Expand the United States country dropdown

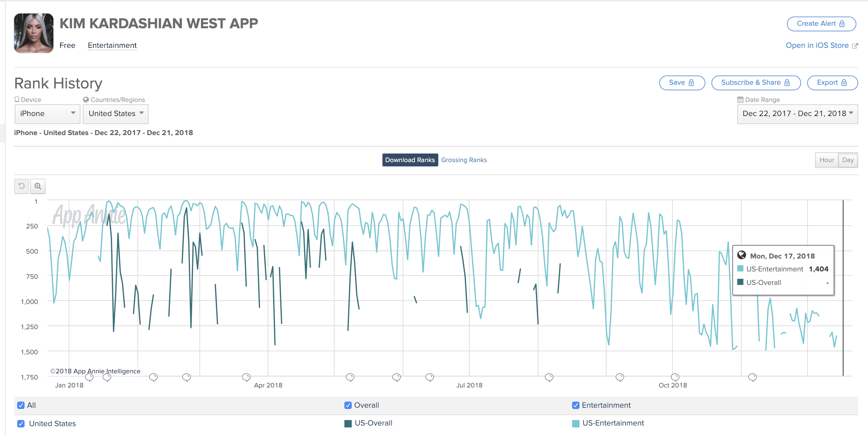(x=116, y=114)
